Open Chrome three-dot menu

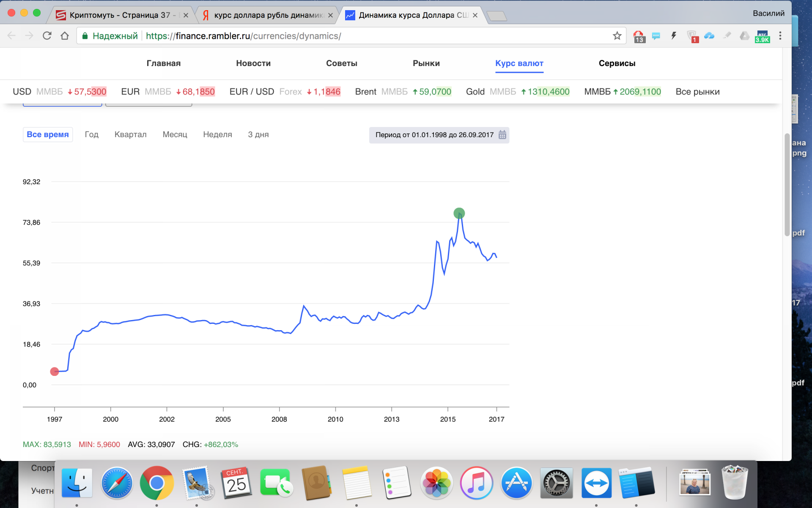[780, 36]
